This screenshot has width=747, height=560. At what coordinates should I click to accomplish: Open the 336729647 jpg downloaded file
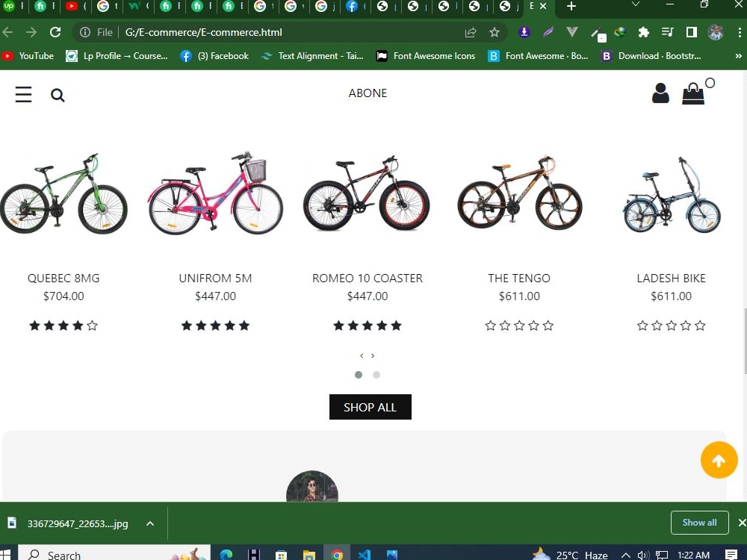tap(77, 523)
